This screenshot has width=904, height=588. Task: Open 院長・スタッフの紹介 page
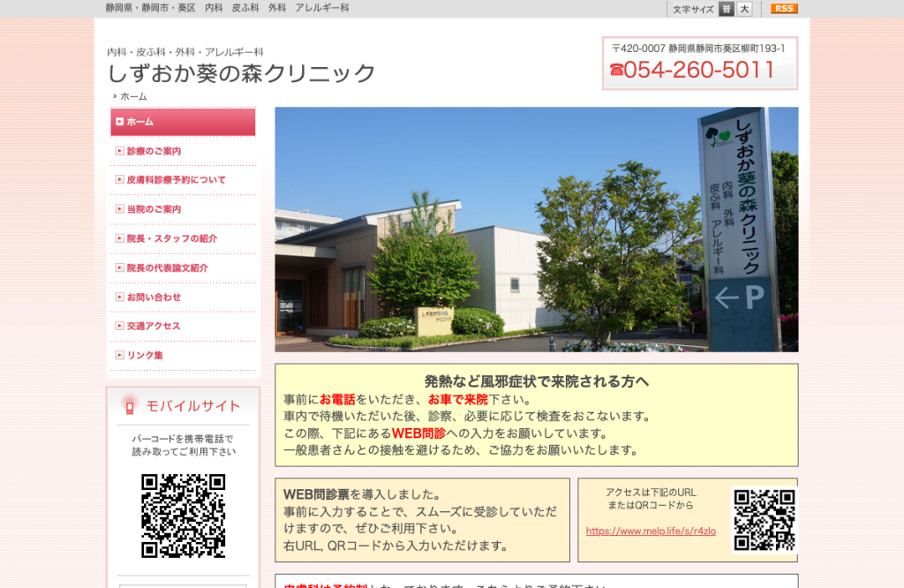(x=172, y=238)
